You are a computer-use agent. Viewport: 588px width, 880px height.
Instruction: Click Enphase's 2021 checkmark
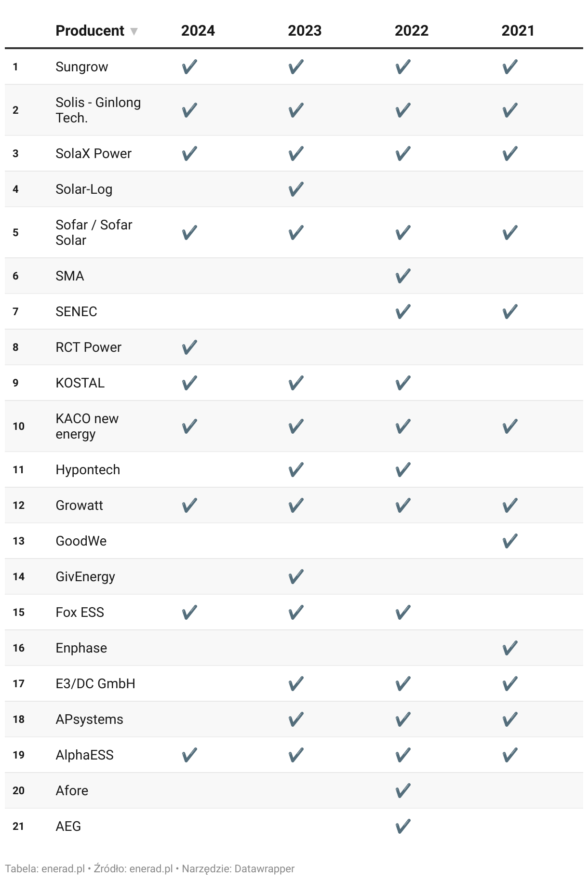coord(510,648)
